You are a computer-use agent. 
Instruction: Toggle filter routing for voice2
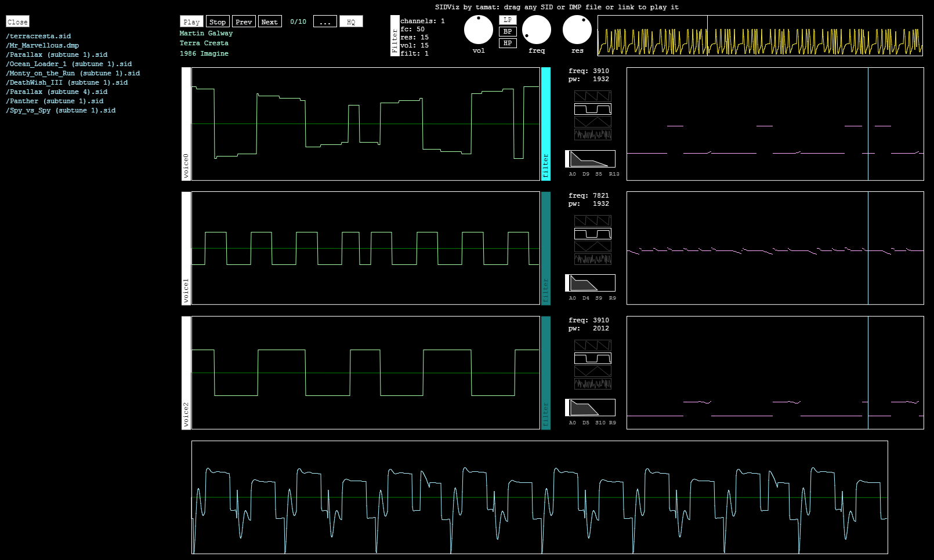click(x=546, y=373)
